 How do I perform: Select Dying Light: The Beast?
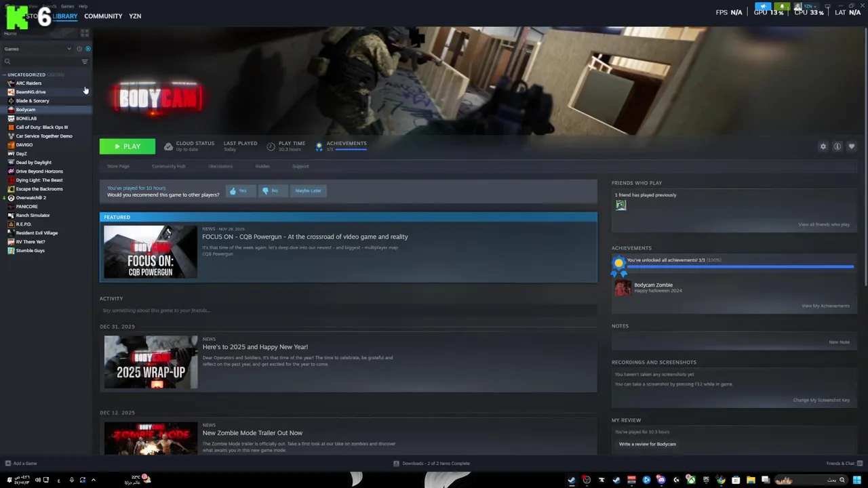tap(39, 180)
